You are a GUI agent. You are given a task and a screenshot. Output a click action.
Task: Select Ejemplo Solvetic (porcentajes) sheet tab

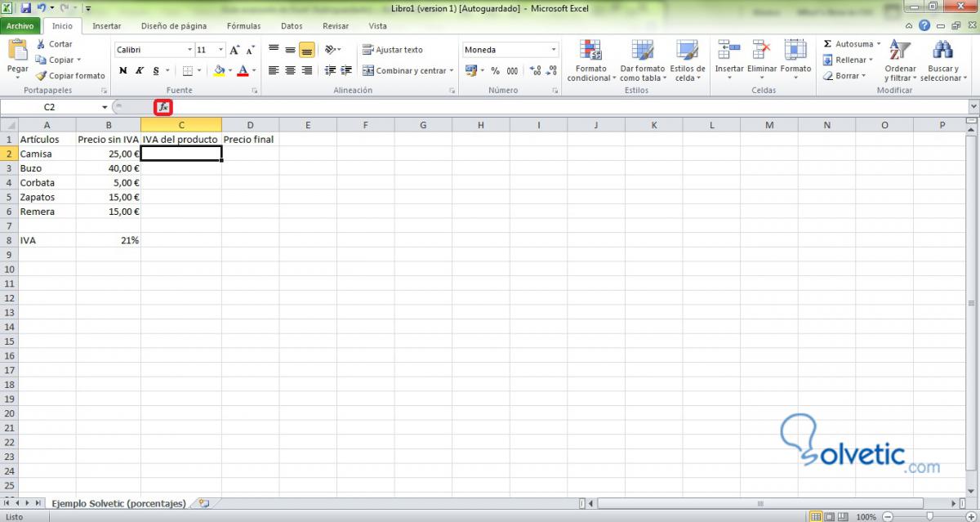pyautogui.click(x=118, y=503)
